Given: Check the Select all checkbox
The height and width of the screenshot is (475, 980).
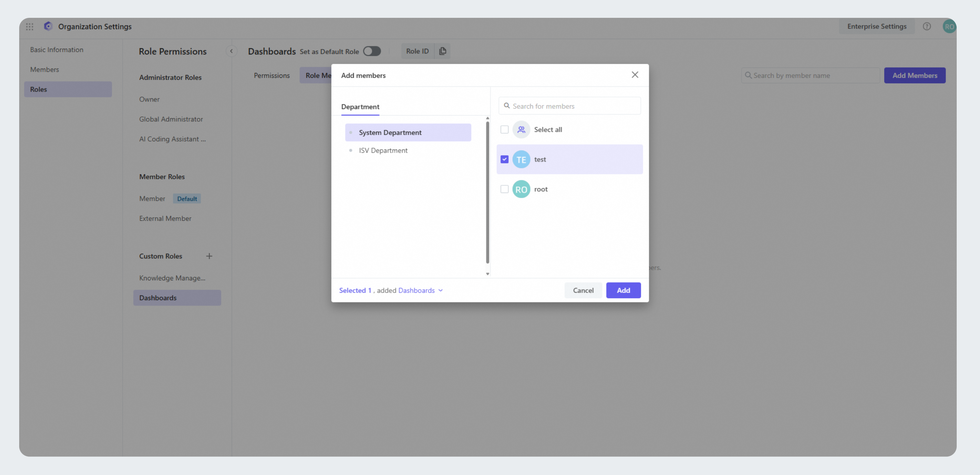Looking at the screenshot, I should [504, 130].
